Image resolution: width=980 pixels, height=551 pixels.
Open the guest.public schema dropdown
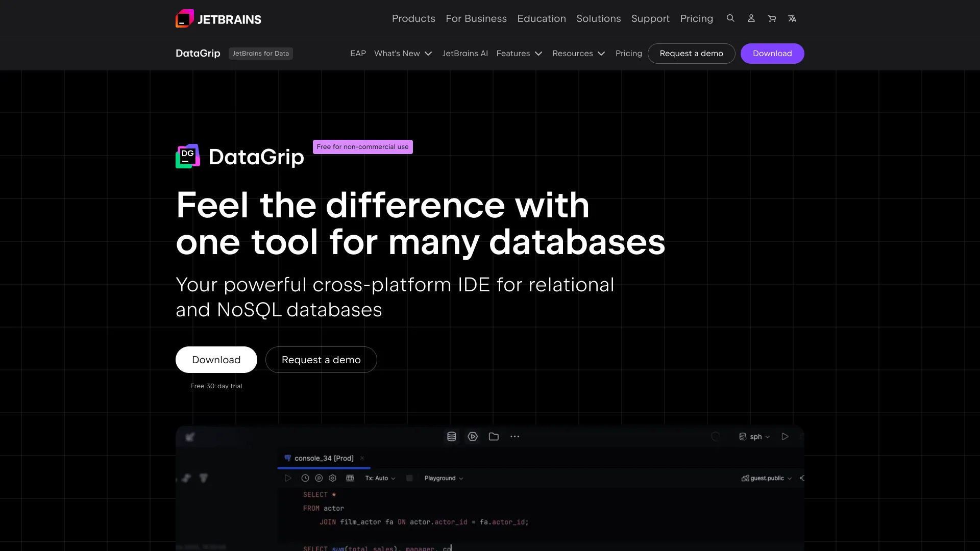pyautogui.click(x=767, y=478)
